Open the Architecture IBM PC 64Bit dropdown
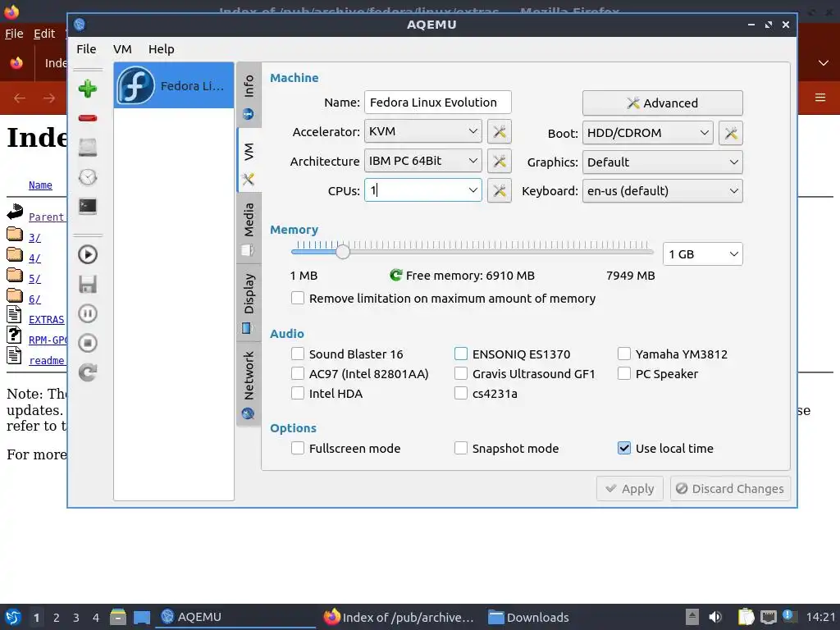This screenshot has height=630, width=840. [423, 161]
